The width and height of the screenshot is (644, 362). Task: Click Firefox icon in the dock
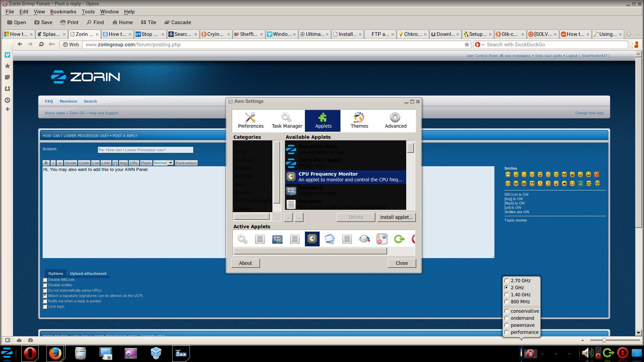[x=55, y=353]
